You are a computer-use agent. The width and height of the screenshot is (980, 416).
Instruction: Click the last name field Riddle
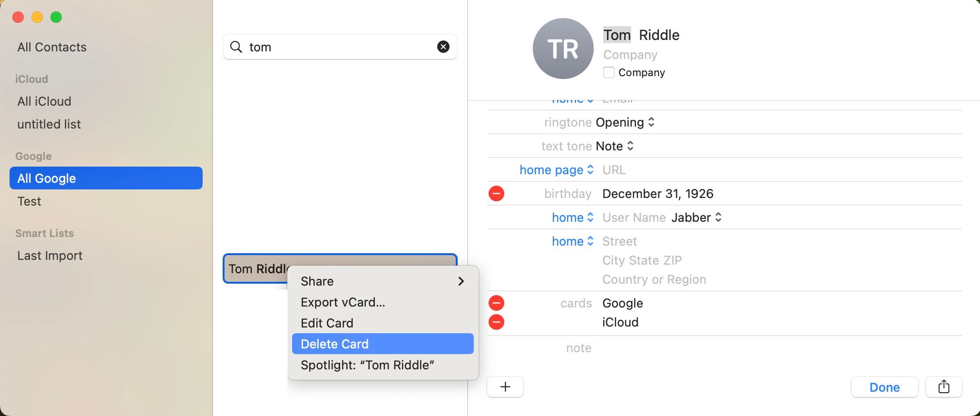[659, 35]
